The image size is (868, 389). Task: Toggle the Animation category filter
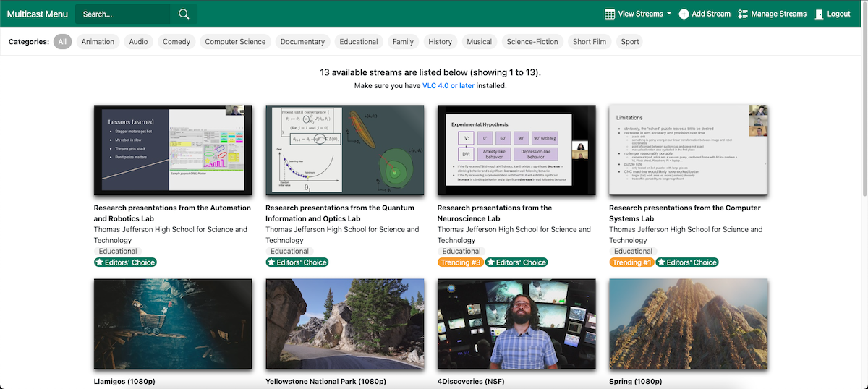tap(98, 42)
